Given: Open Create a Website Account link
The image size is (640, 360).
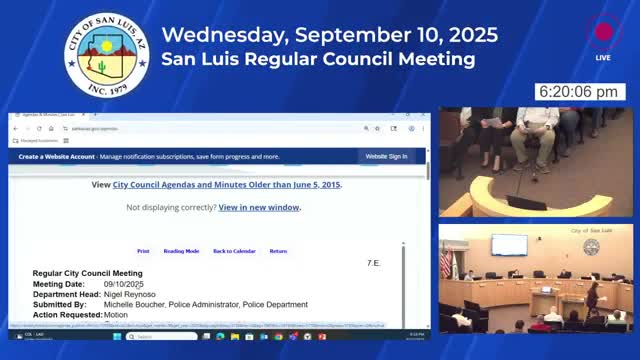Looking at the screenshot, I should [x=56, y=157].
